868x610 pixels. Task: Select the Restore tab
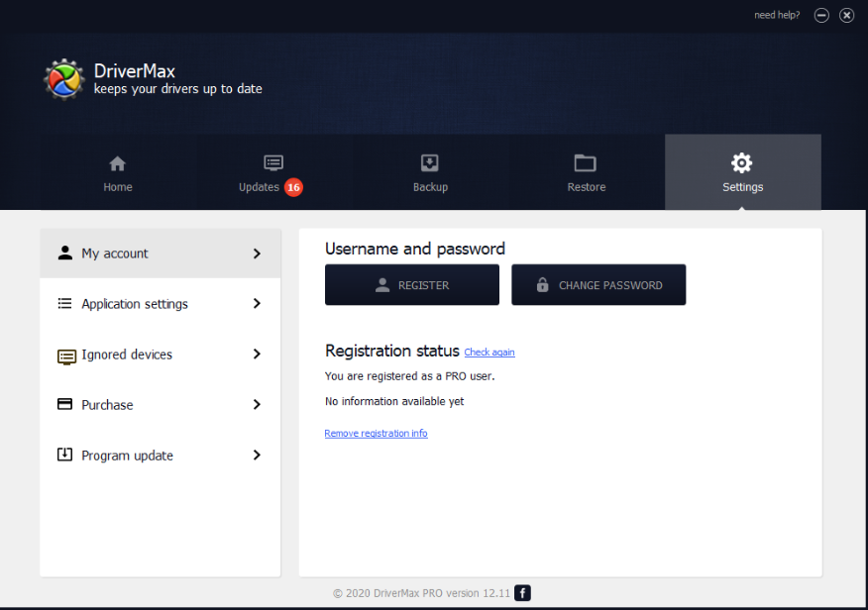587,172
